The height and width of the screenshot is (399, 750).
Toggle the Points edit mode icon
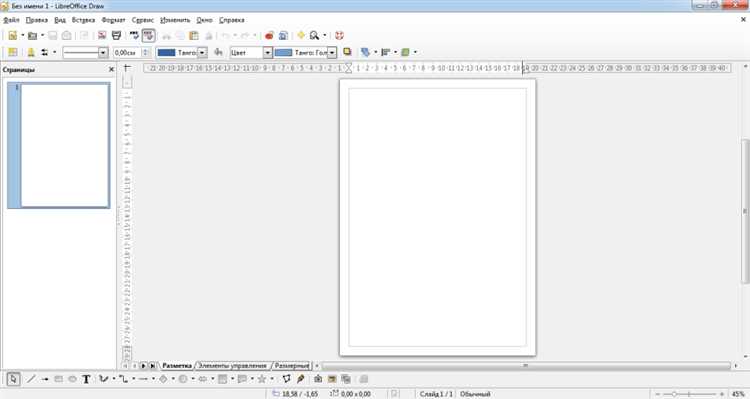[287, 379]
